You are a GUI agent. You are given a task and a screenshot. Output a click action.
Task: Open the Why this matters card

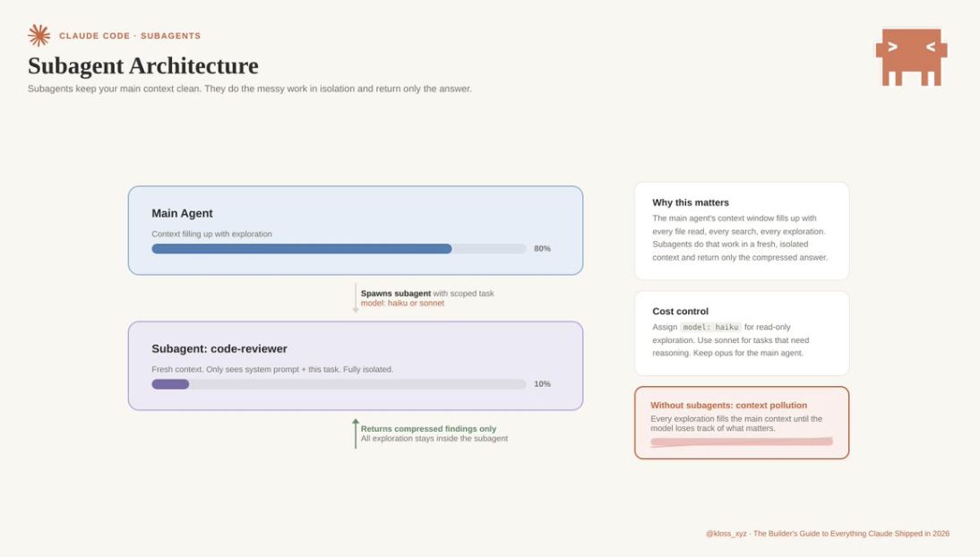pos(741,230)
